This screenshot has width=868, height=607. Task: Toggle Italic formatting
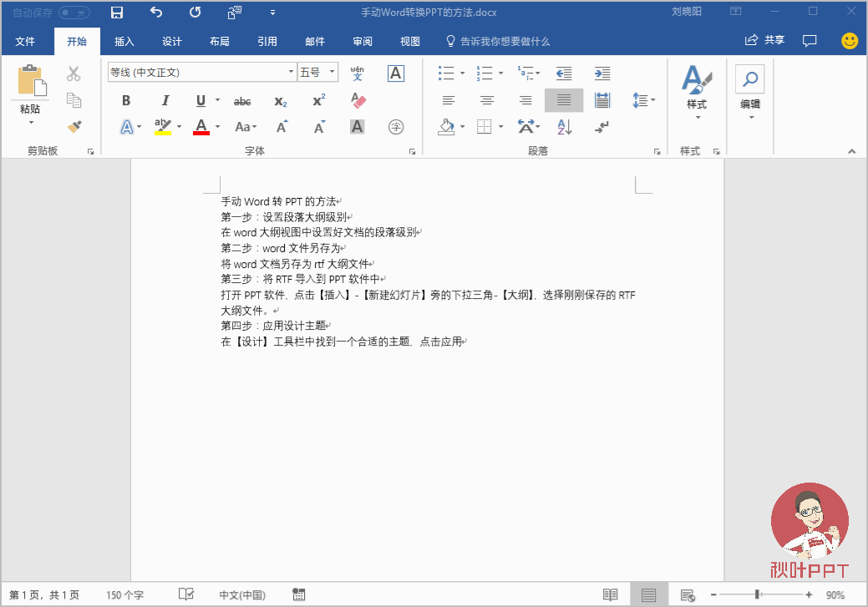tap(165, 101)
